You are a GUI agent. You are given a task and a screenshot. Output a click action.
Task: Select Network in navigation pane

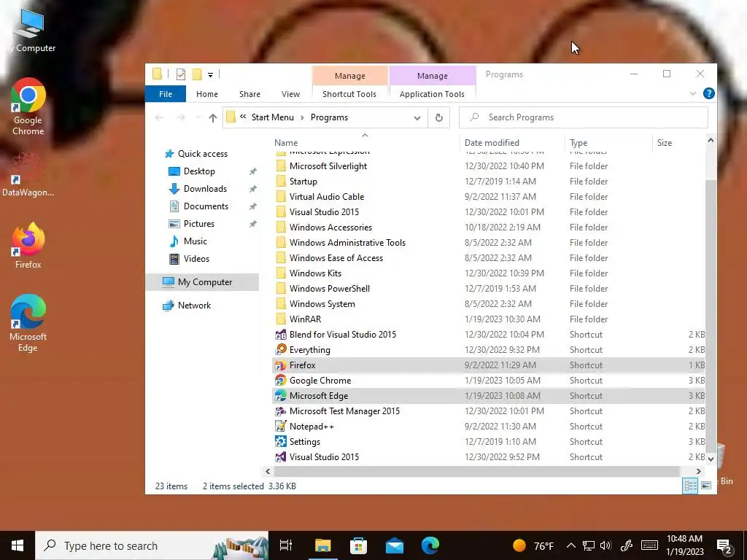point(194,306)
